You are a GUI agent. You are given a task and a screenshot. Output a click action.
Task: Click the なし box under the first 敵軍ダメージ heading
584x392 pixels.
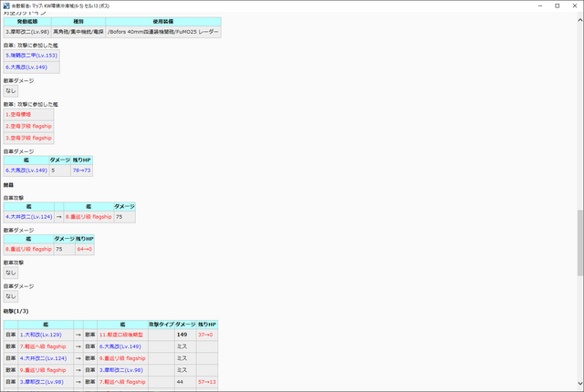point(11,91)
